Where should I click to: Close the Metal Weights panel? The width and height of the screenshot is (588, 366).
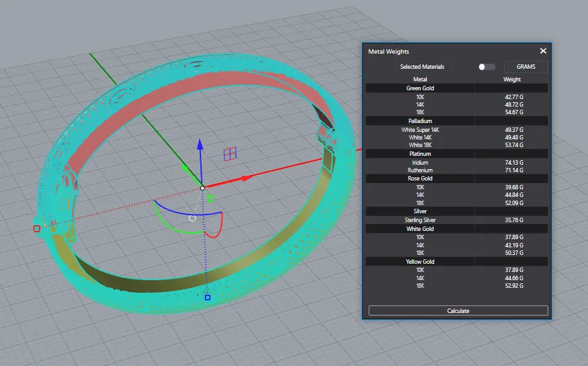click(543, 50)
